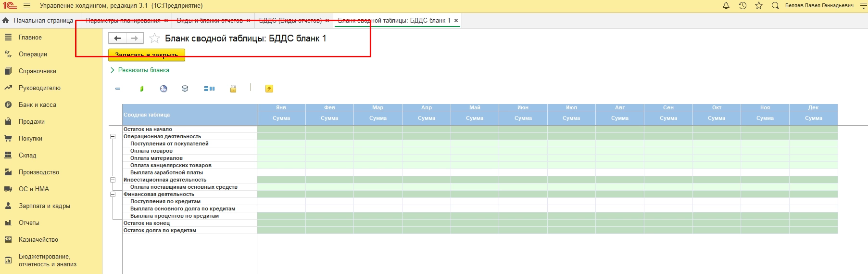
Task: Open Продажи section in sidebar
Action: (x=31, y=121)
